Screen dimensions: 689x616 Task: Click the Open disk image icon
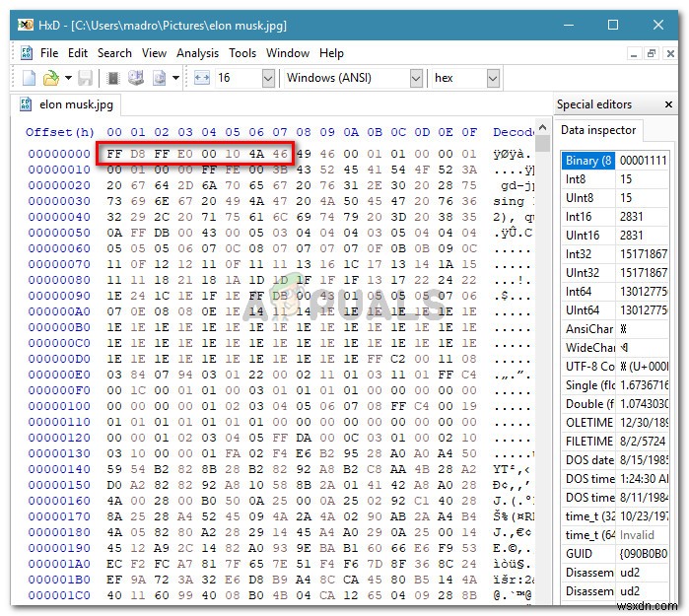(x=159, y=78)
